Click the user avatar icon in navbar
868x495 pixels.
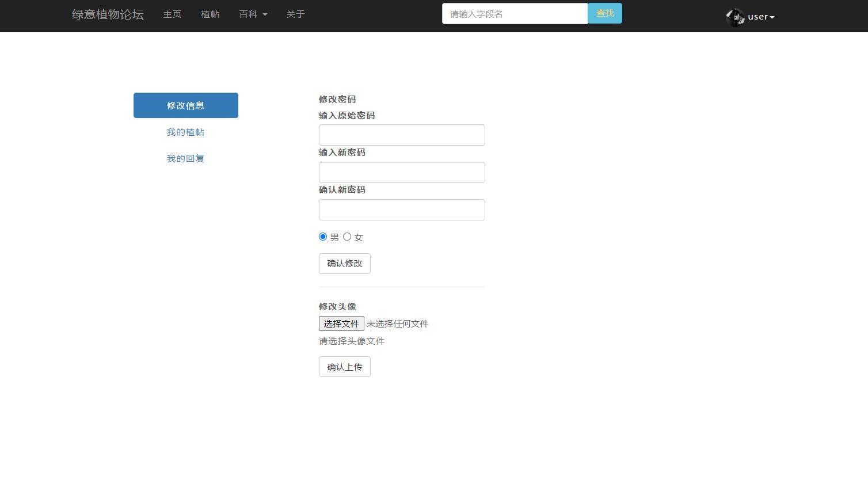[x=735, y=17]
